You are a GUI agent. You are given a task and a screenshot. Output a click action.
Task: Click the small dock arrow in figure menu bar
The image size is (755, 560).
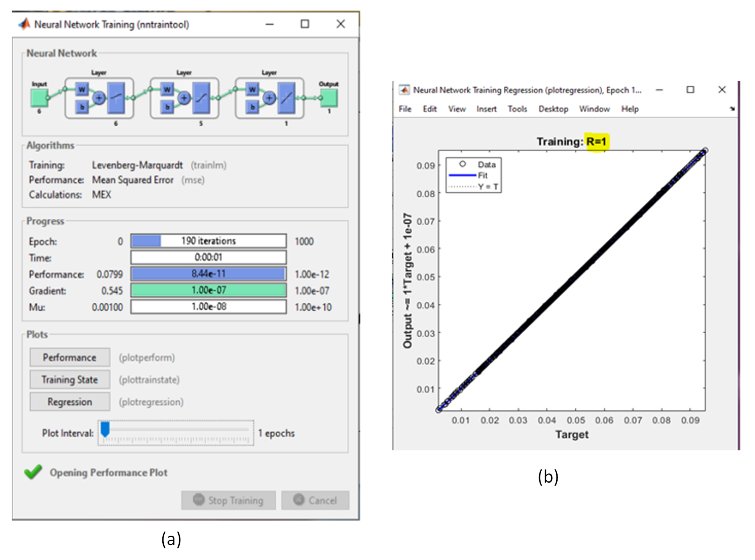coord(732,109)
